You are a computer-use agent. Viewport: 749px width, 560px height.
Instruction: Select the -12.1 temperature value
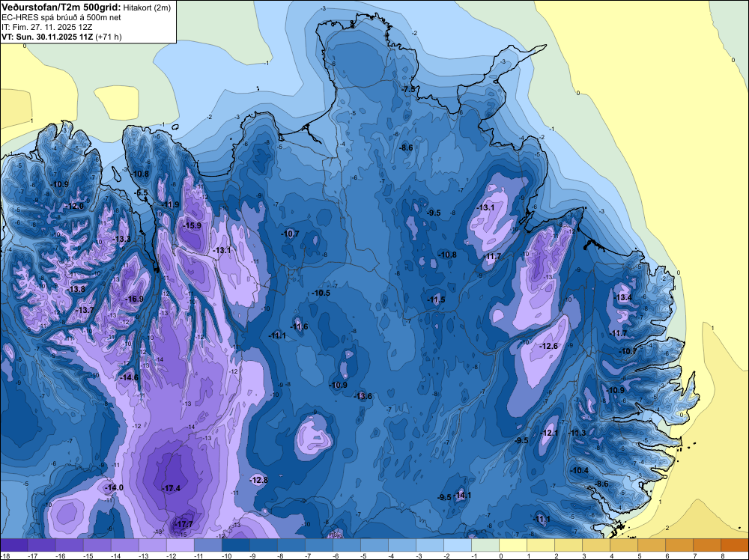[549, 433]
